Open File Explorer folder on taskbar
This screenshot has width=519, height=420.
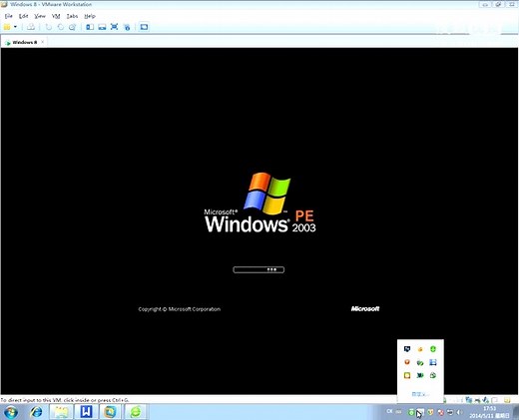61,412
